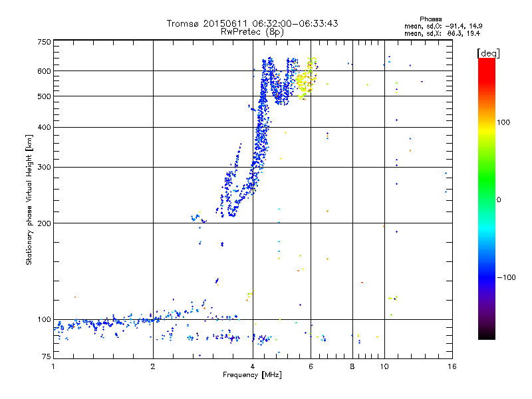
Task: Click the colorbar '100' tick label
Action: (503, 122)
